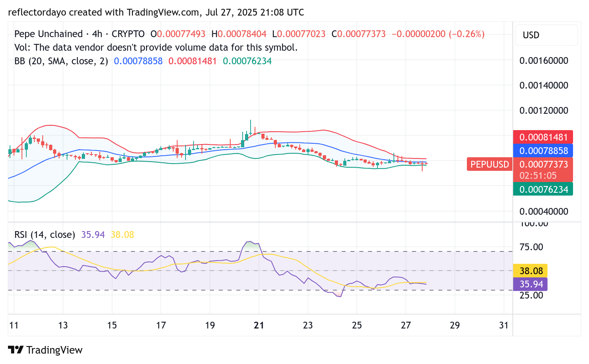
Task: Click the 0.00160000 price axis tick
Action: click(544, 61)
